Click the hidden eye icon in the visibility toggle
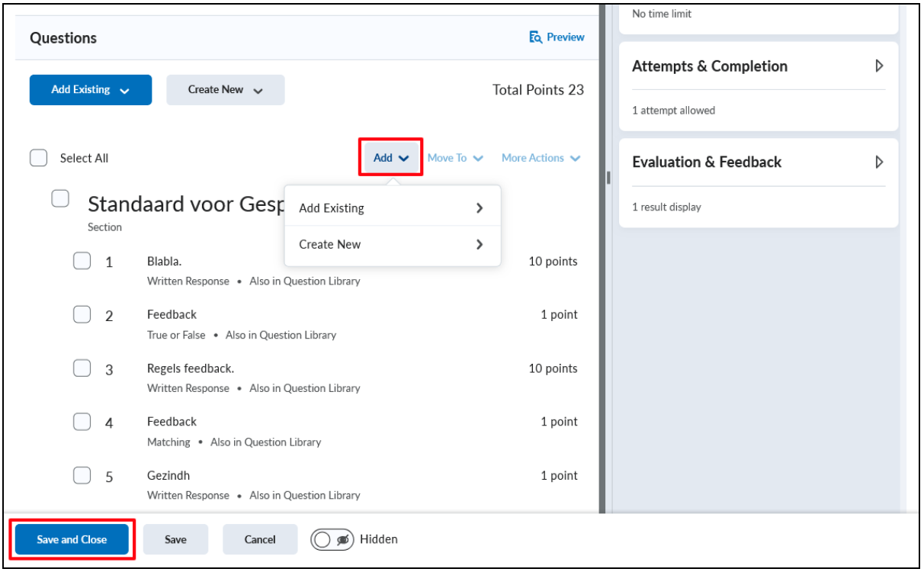 click(343, 539)
